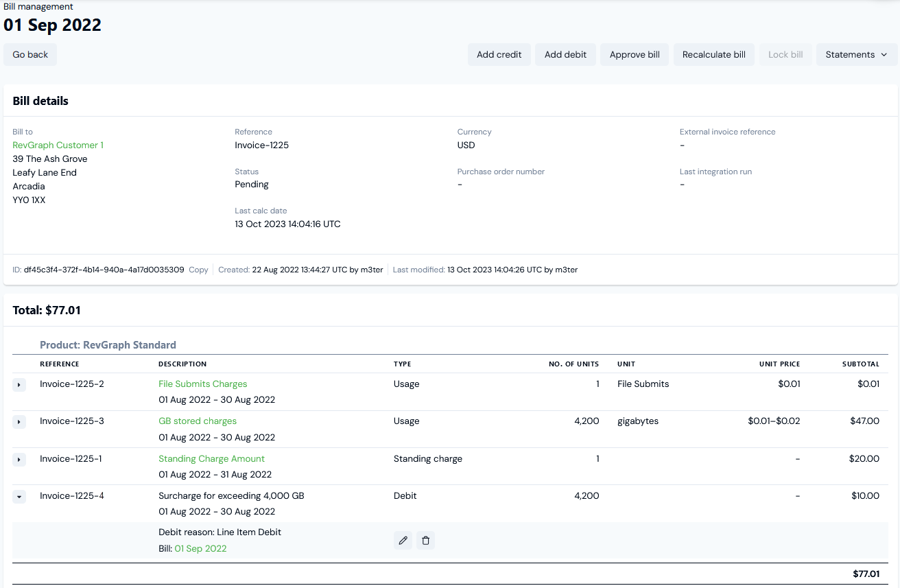Open File Submits Charges link

tap(202, 384)
